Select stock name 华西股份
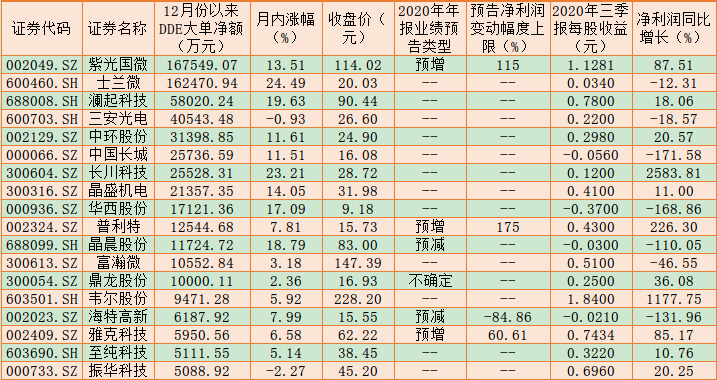 coord(118,209)
